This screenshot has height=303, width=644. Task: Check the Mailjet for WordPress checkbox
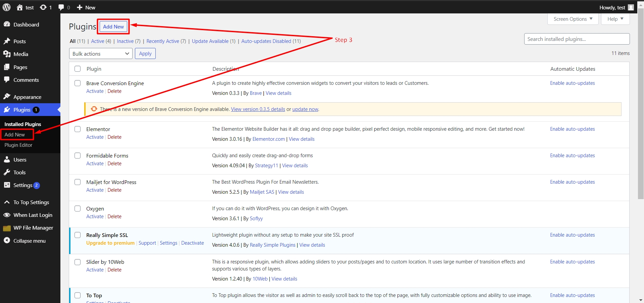78,182
